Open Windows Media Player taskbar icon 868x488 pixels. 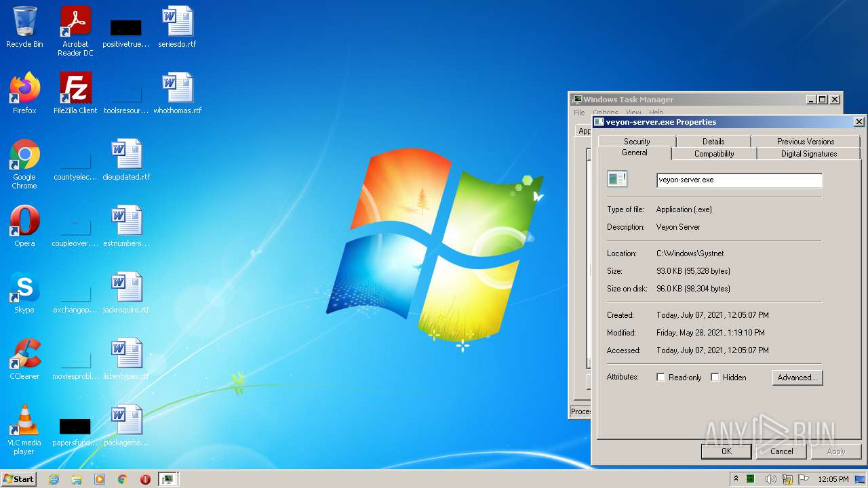click(100, 479)
